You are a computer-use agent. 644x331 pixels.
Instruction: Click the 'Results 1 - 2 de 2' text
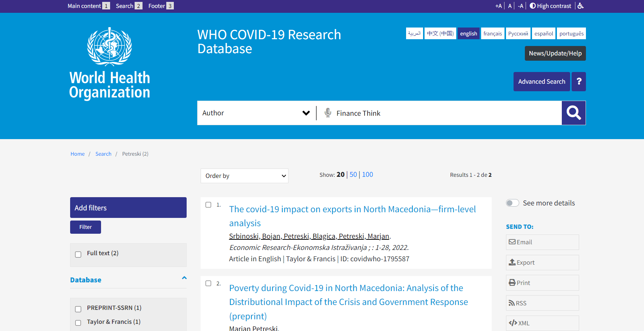[471, 175]
